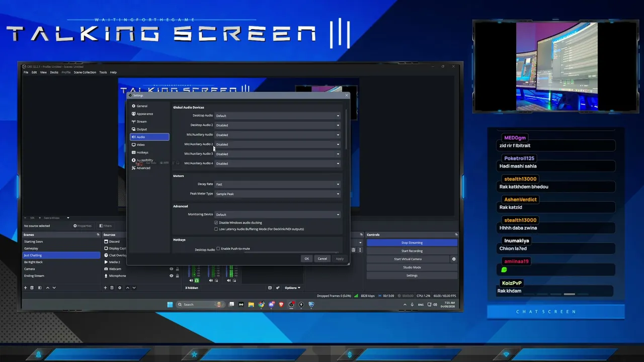Expand the Desktop Audio 2 dropdown
Image resolution: width=644 pixels, height=362 pixels.
point(278,125)
